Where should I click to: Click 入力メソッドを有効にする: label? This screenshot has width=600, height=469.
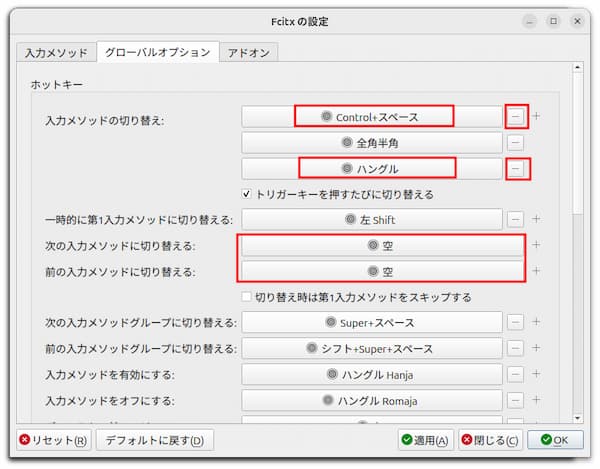110,375
